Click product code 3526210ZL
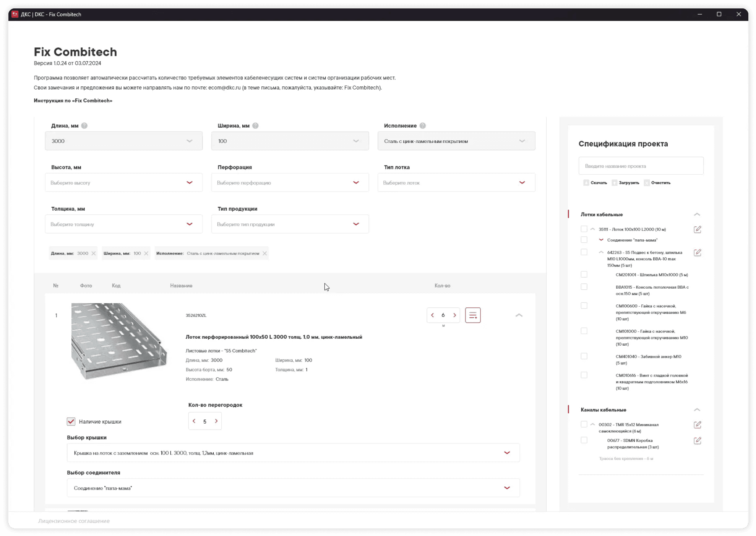This screenshot has height=536, width=756. 196,316
